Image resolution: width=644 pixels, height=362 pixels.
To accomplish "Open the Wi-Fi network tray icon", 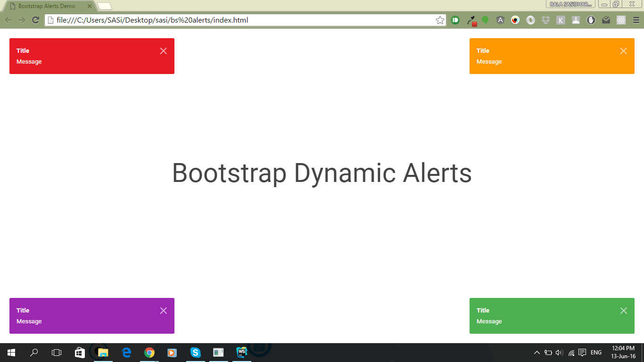I will [x=571, y=353].
